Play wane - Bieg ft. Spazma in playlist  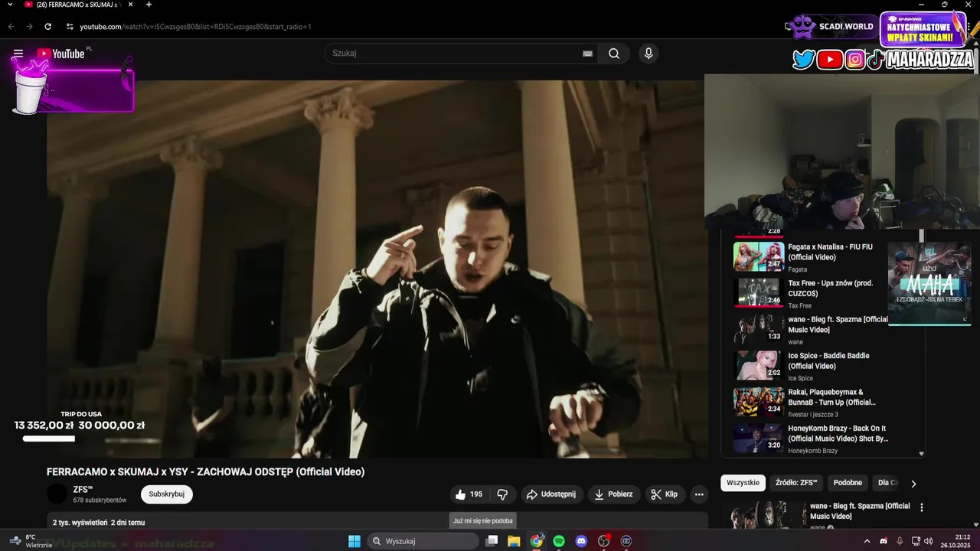tap(813, 329)
